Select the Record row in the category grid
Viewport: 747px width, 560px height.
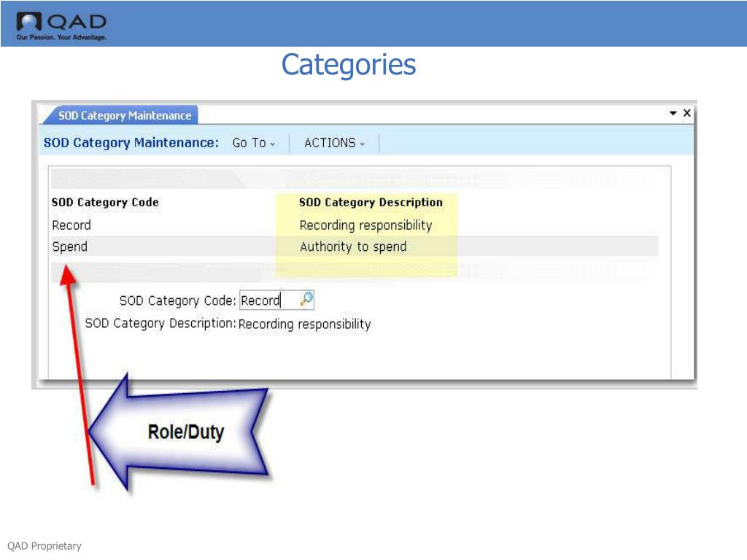coord(146,225)
